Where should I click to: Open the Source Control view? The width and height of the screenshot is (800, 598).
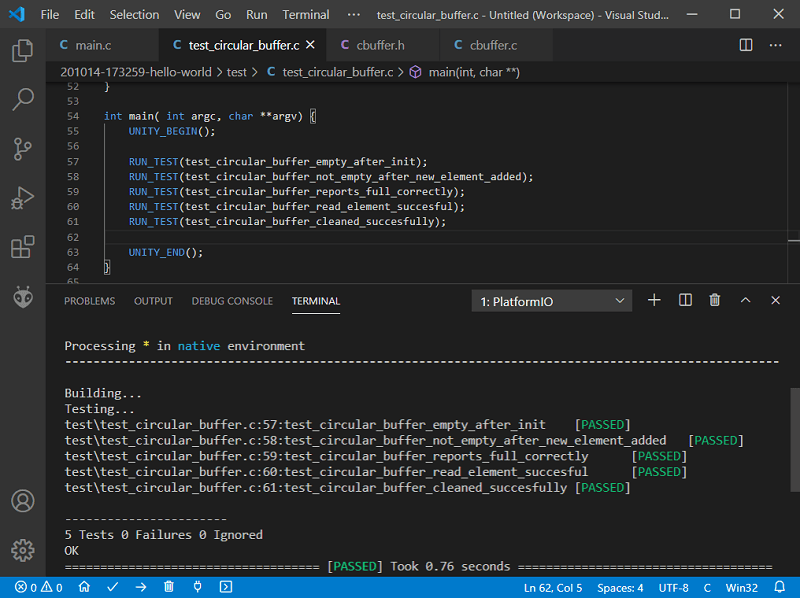22,148
